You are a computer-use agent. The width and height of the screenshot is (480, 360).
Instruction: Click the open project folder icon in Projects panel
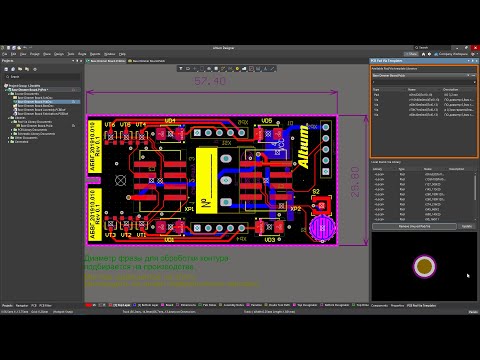(20, 69)
